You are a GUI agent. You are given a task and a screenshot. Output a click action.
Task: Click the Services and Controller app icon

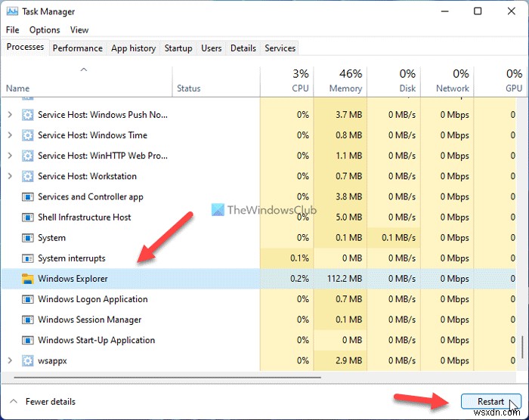pos(28,196)
